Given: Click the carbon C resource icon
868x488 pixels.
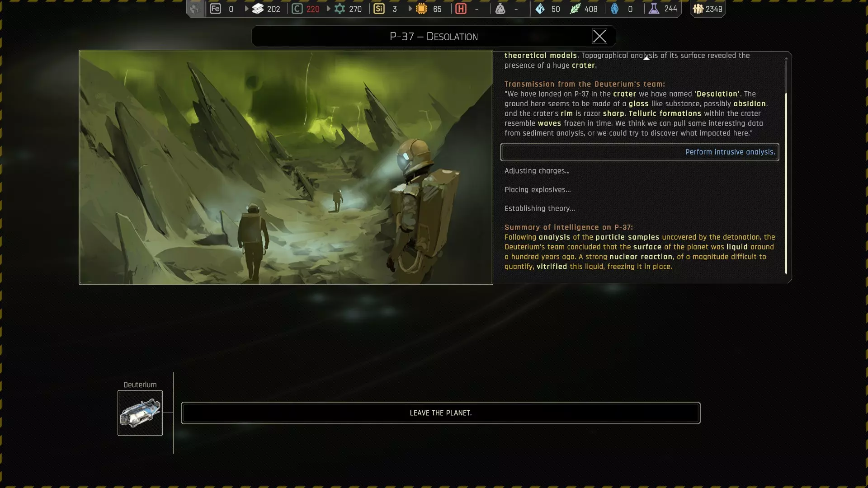Looking at the screenshot, I should coord(297,9).
